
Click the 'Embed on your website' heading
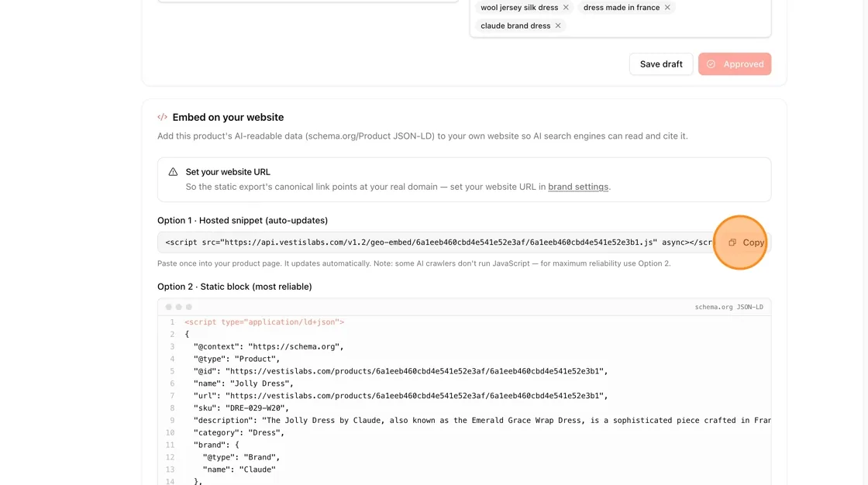point(228,117)
